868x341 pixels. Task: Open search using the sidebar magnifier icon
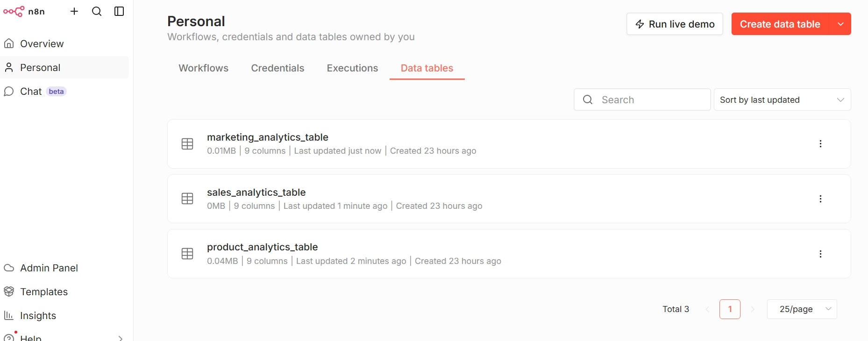97,11
